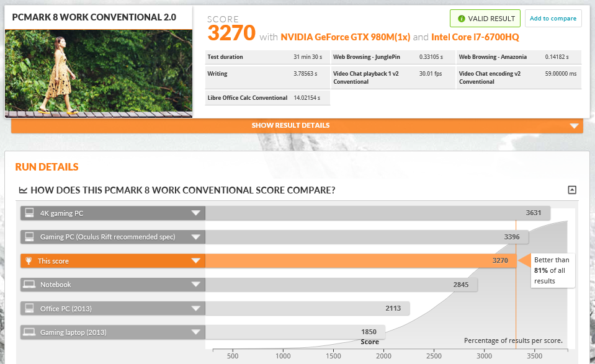
Task: Click the 4K gaming PC 3631 score bar
Action: 378,213
